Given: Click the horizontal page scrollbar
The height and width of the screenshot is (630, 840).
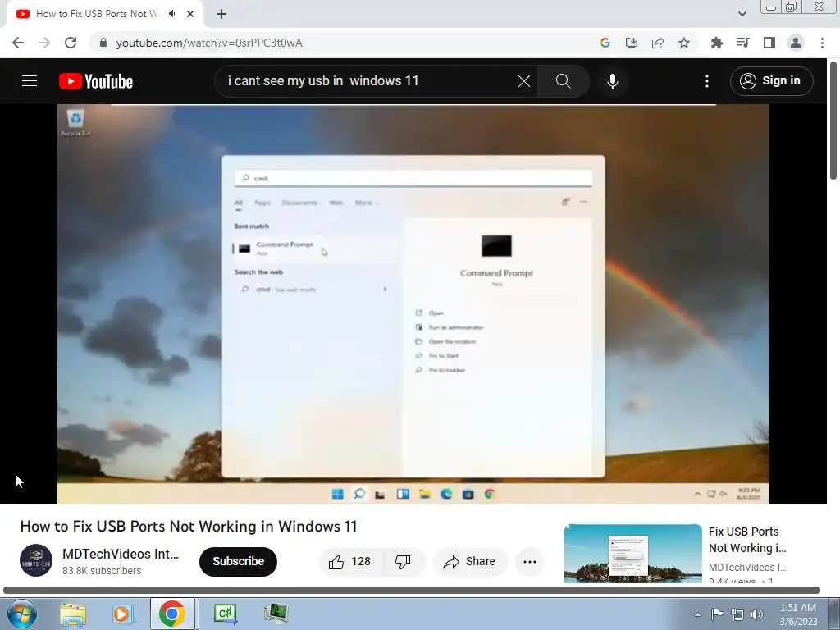Looking at the screenshot, I should click(x=412, y=590).
